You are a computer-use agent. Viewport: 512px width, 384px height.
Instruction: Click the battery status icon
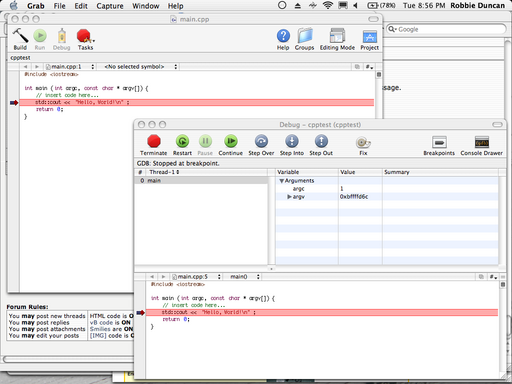(381, 5)
